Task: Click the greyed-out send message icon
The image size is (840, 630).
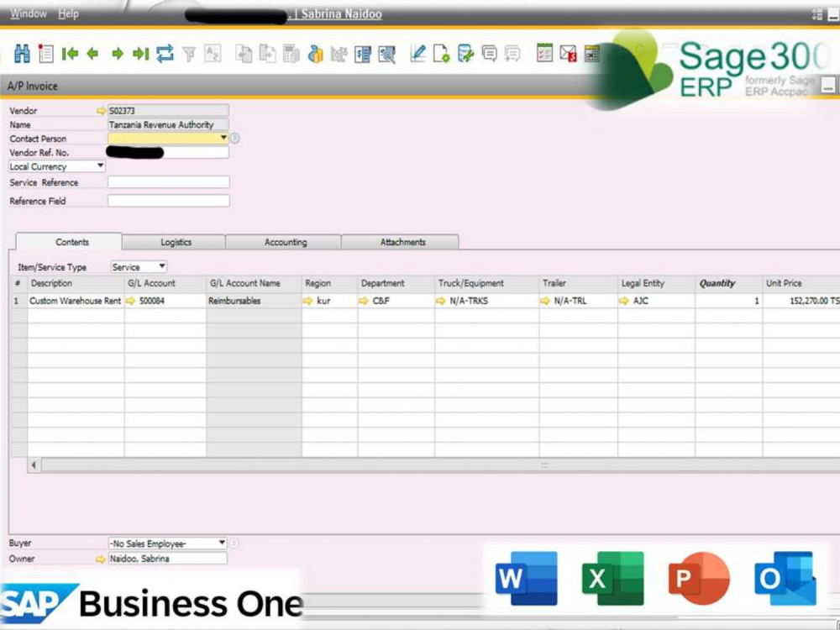Action: (512, 54)
